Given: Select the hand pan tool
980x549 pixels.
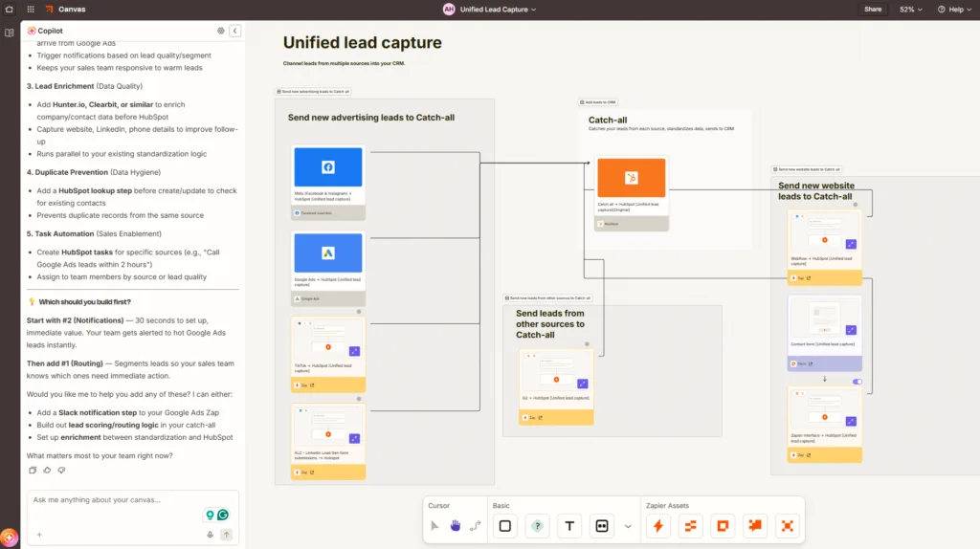Looking at the screenshot, I should click(x=455, y=526).
